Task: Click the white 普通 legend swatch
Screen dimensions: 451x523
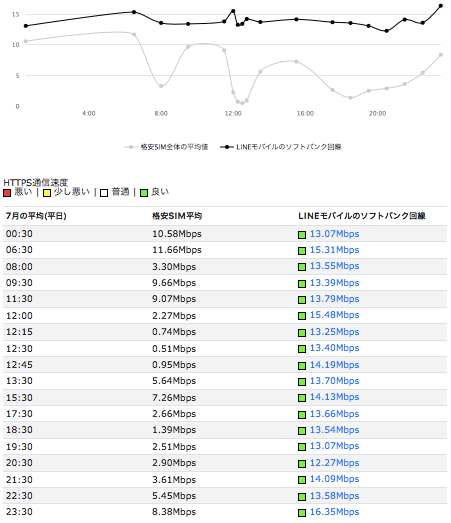Action: pyautogui.click(x=104, y=193)
